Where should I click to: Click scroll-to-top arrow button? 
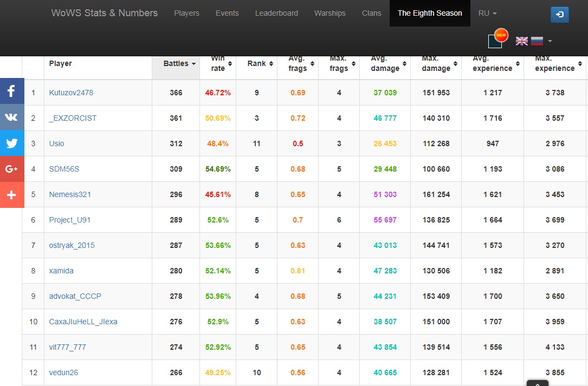[x=537, y=383]
